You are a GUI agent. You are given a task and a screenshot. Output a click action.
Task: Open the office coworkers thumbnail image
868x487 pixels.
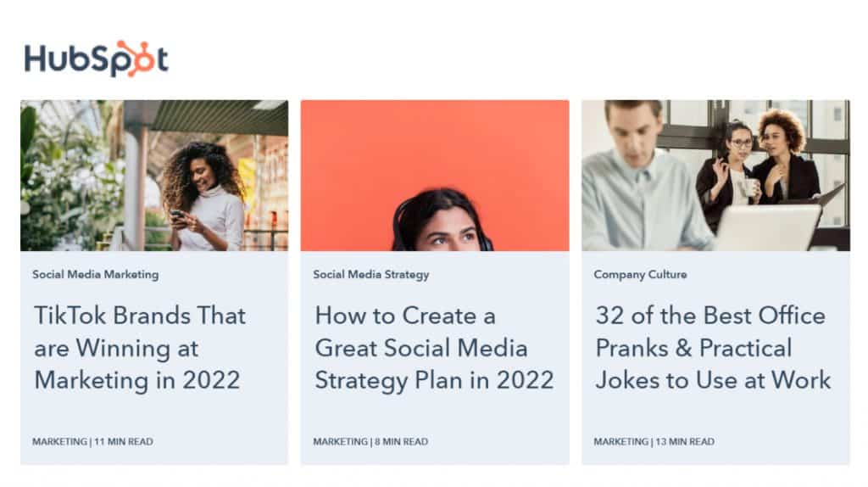[x=715, y=175]
